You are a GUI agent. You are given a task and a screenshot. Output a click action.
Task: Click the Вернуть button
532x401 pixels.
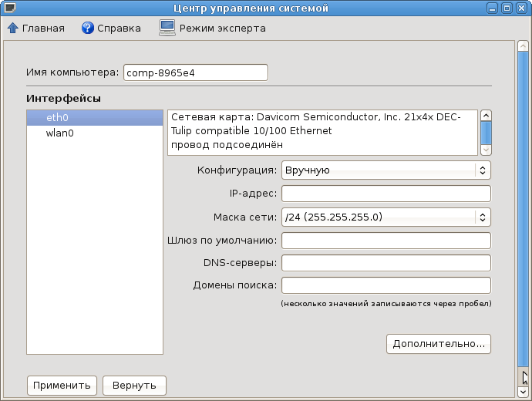pos(134,386)
